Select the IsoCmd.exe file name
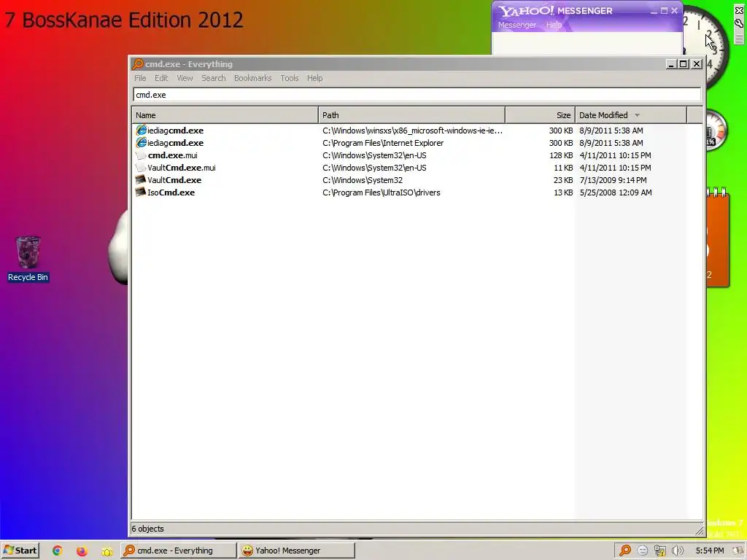 click(171, 192)
